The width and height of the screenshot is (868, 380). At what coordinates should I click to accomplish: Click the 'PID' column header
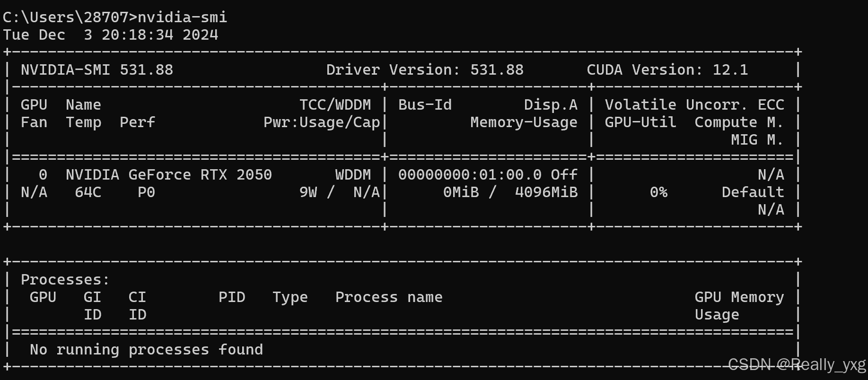point(232,297)
